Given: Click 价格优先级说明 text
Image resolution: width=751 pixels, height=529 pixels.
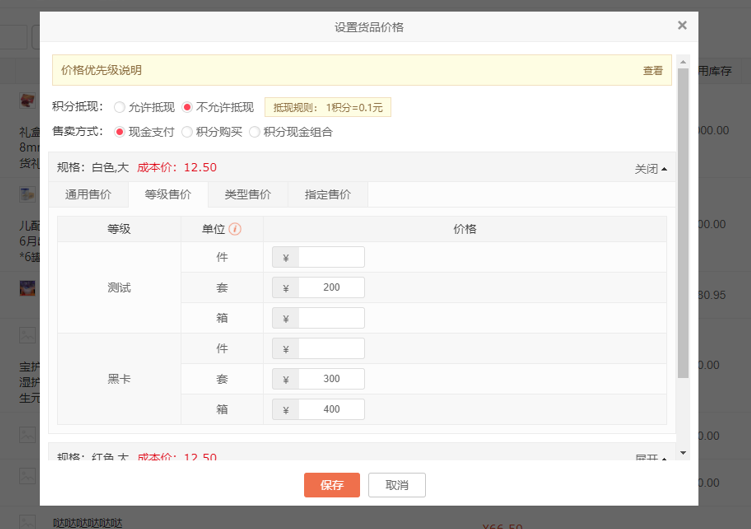Looking at the screenshot, I should [x=101, y=70].
